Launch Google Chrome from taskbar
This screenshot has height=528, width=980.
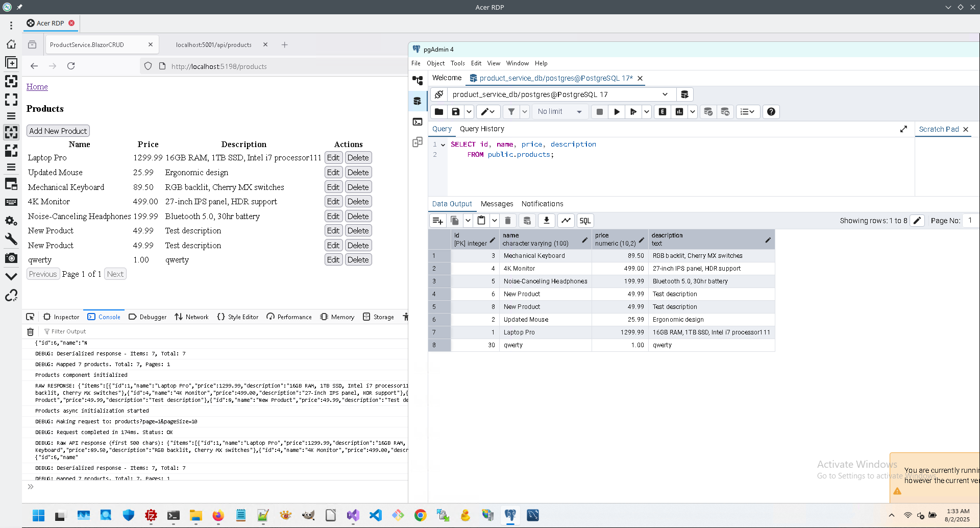point(420,515)
